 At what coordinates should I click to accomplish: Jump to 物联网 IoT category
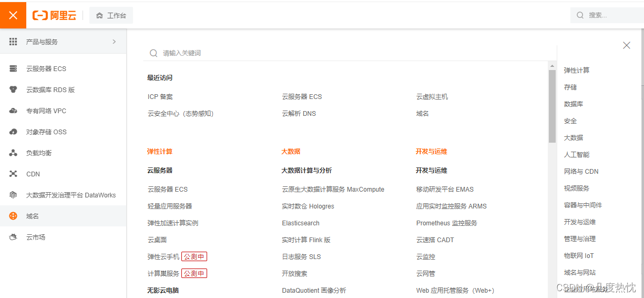pyautogui.click(x=579, y=256)
